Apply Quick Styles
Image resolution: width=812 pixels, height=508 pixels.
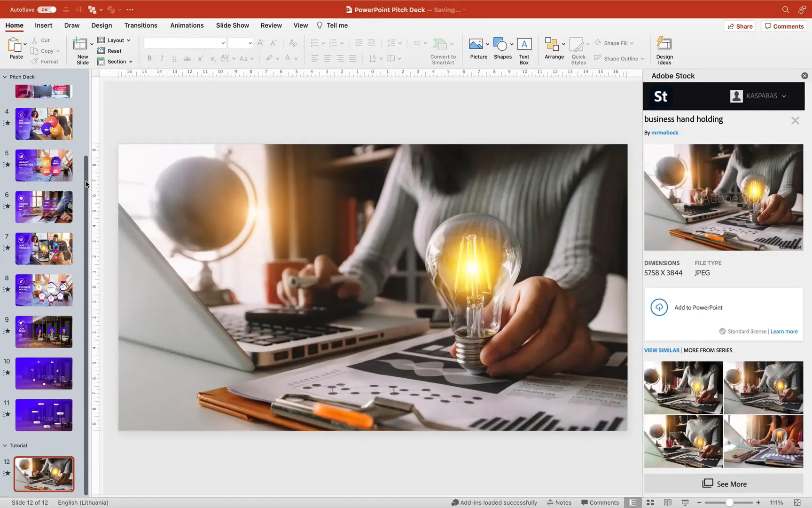pyautogui.click(x=578, y=50)
